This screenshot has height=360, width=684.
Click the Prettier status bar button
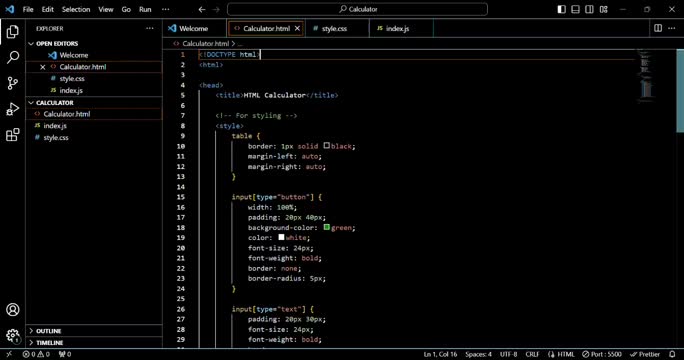(x=645, y=354)
